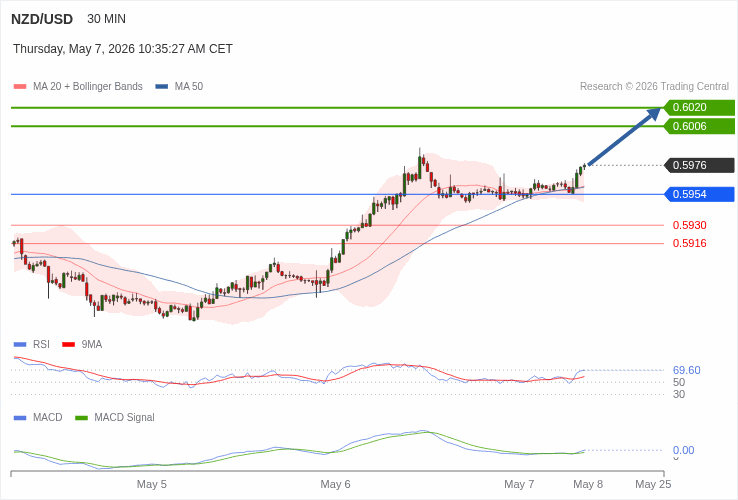Viewport: 738px width, 500px height.
Task: Click the RSI legend swatch
Action: click(20, 345)
